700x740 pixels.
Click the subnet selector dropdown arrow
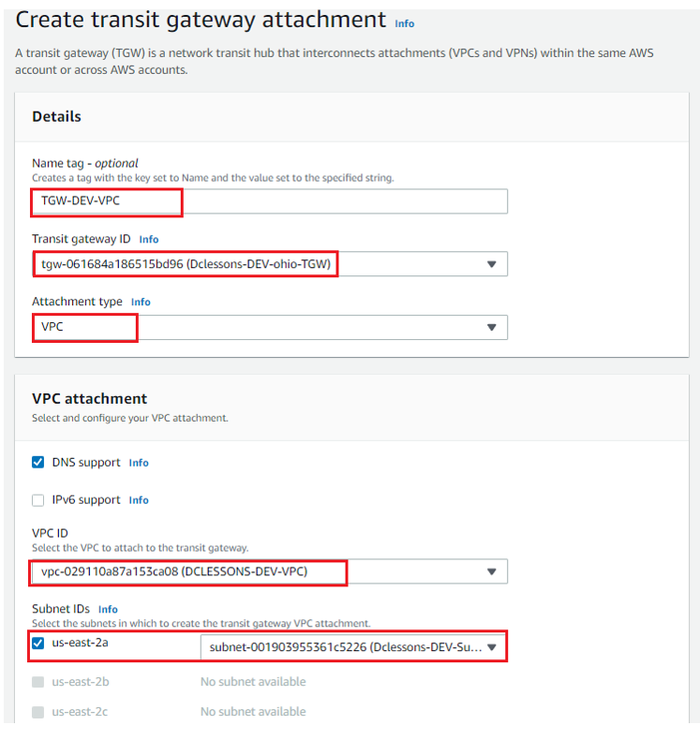pyautogui.click(x=492, y=647)
